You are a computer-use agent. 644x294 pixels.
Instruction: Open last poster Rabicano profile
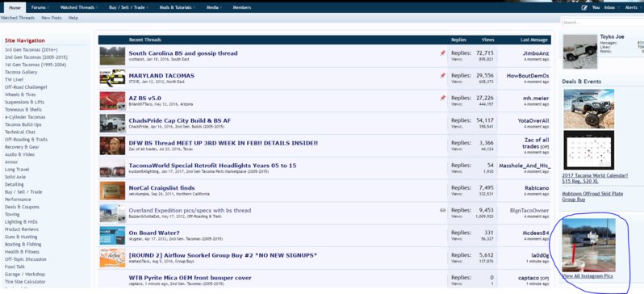click(x=537, y=188)
